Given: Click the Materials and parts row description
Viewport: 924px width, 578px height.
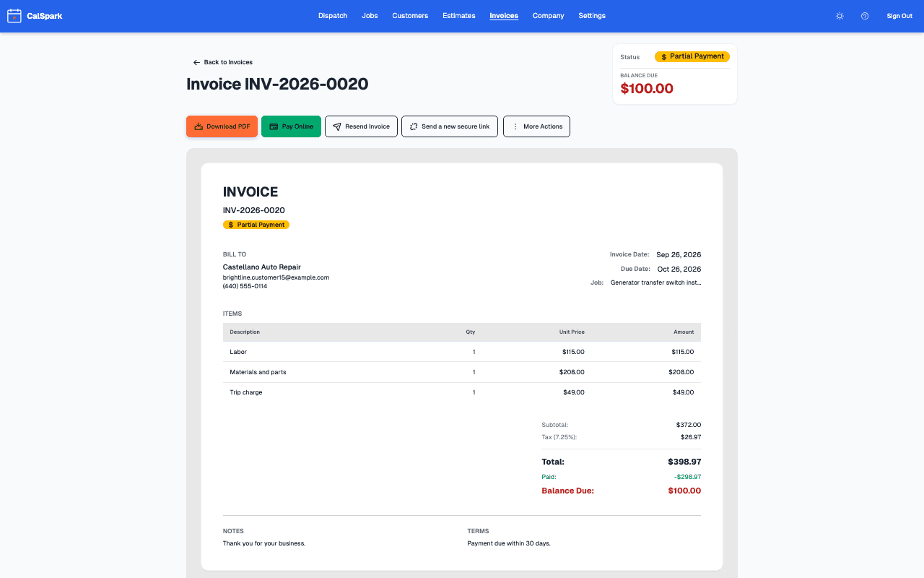Looking at the screenshot, I should click(x=258, y=372).
